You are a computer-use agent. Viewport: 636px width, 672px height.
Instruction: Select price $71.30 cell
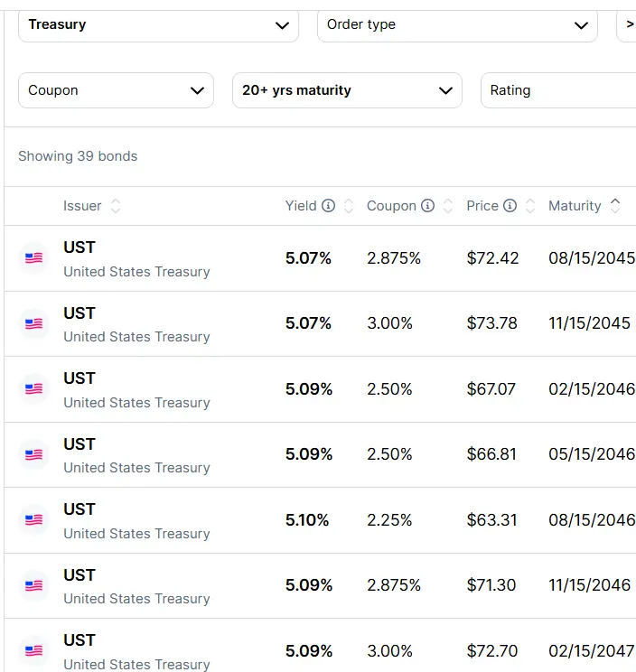coord(491,585)
